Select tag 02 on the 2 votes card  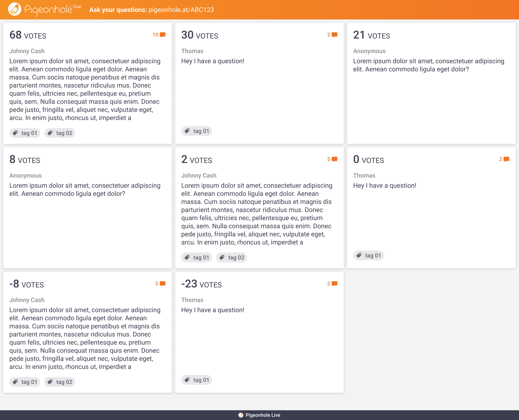point(231,257)
